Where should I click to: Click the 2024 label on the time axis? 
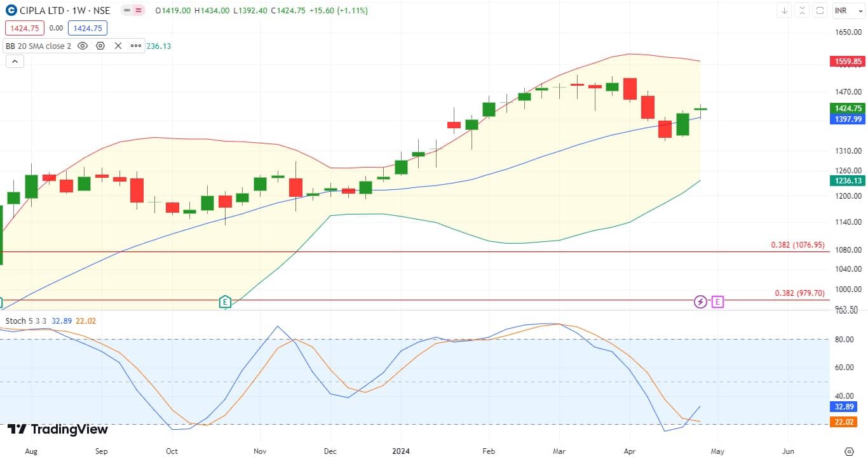point(401,451)
